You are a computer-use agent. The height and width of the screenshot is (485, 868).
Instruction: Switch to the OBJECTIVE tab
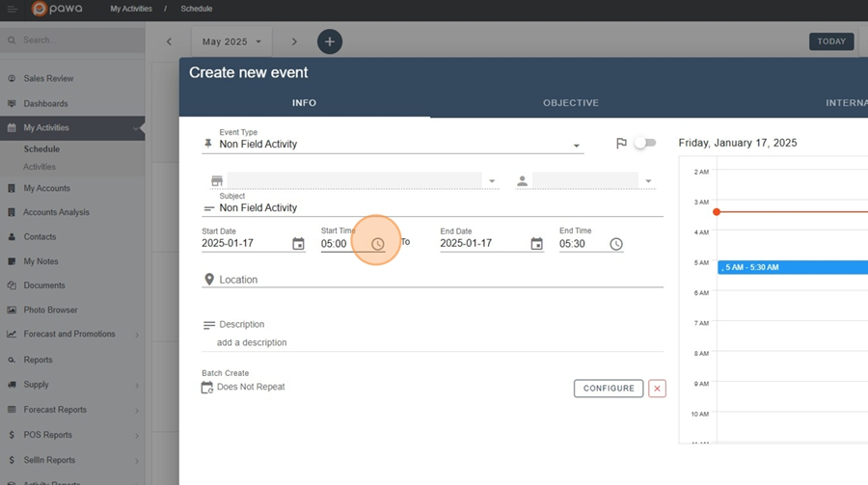pos(571,103)
